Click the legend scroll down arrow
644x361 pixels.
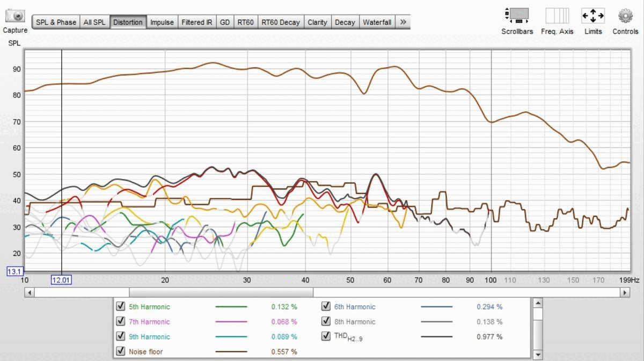click(x=537, y=355)
